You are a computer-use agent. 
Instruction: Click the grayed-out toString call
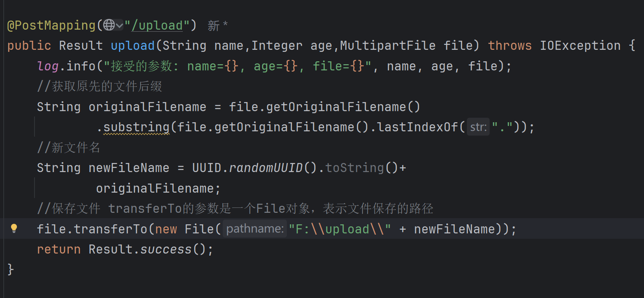pos(354,168)
